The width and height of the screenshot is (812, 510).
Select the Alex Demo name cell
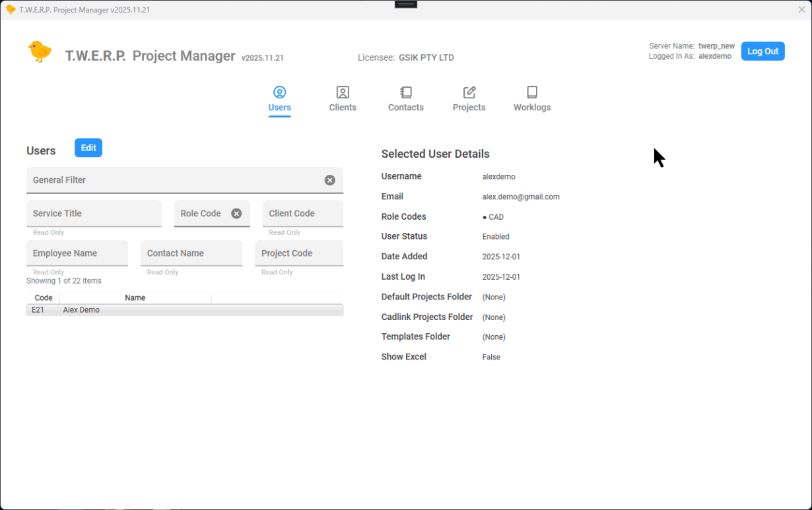tap(81, 309)
